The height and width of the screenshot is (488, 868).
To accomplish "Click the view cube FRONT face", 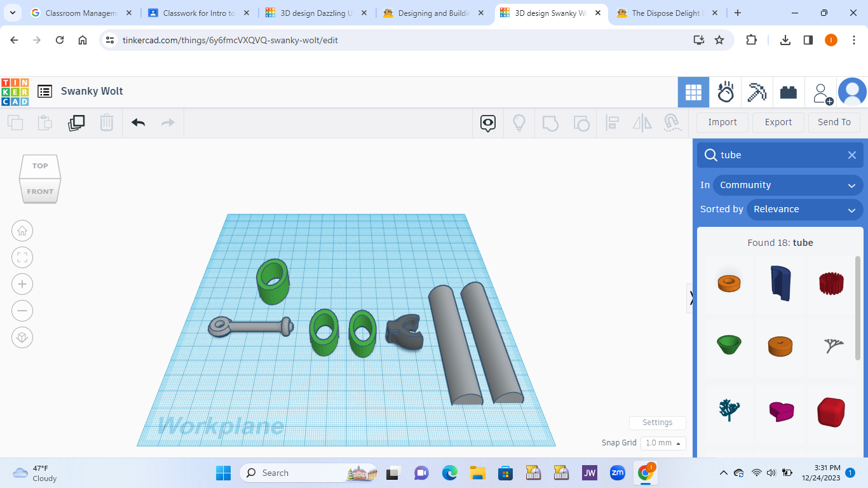I will (40, 191).
